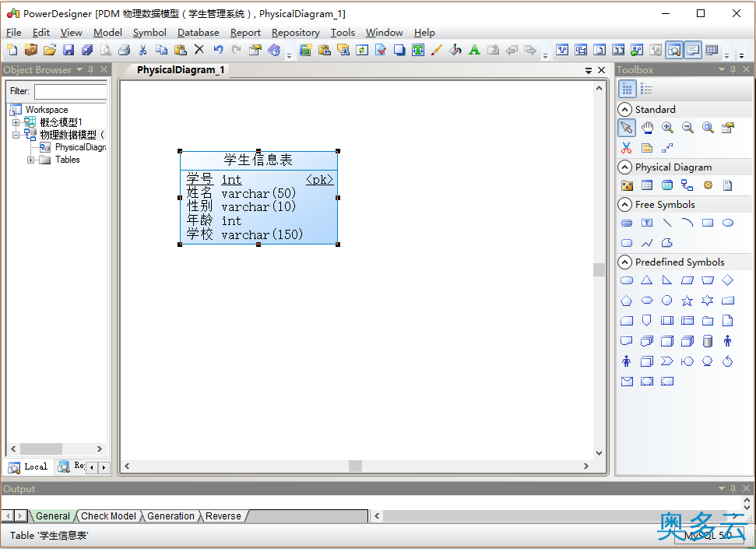
Task: Select the Procedure gear tool in Physical Diagram
Action: click(x=708, y=185)
